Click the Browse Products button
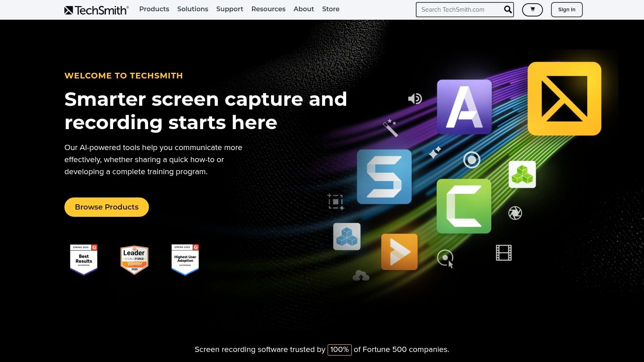 pyautogui.click(x=106, y=207)
